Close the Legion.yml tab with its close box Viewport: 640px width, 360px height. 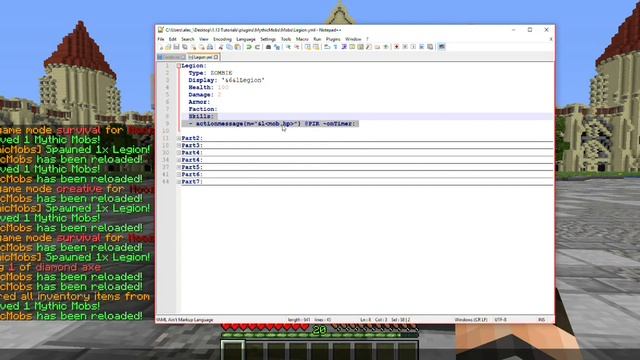click(216, 57)
